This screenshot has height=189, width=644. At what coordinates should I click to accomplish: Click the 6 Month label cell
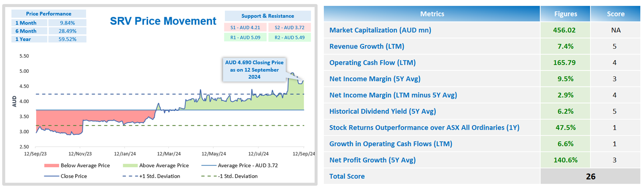point(30,31)
